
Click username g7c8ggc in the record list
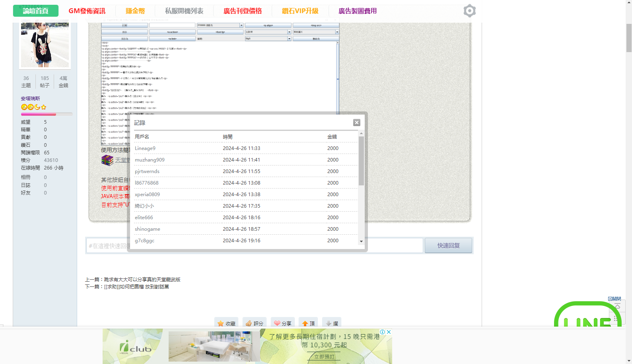click(145, 240)
